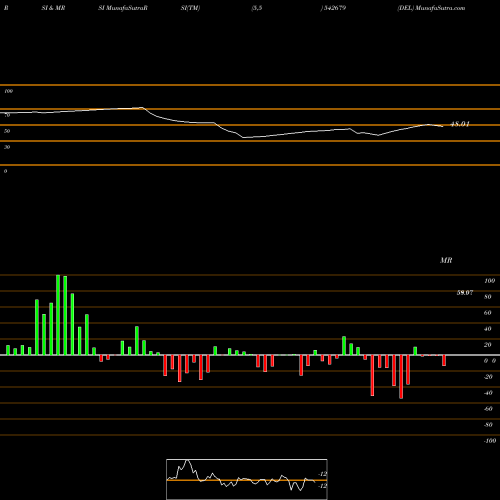The height and width of the screenshot is (500, 500).
Task: Click the (5,5 parameter text in header
Action: [x=257, y=8]
